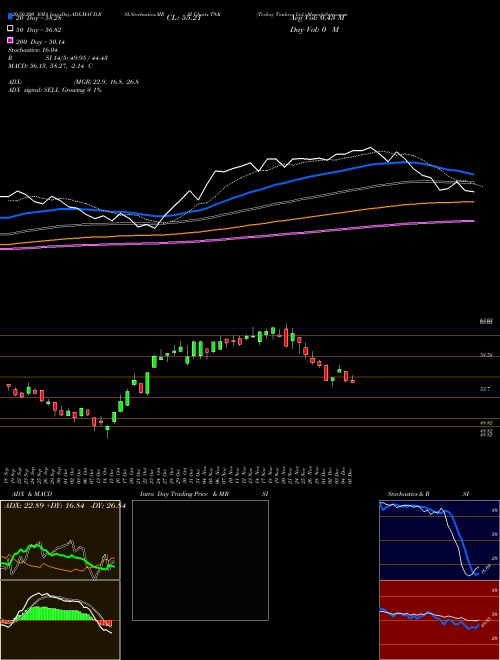Click the last red candlestick on the chart

coord(353,381)
